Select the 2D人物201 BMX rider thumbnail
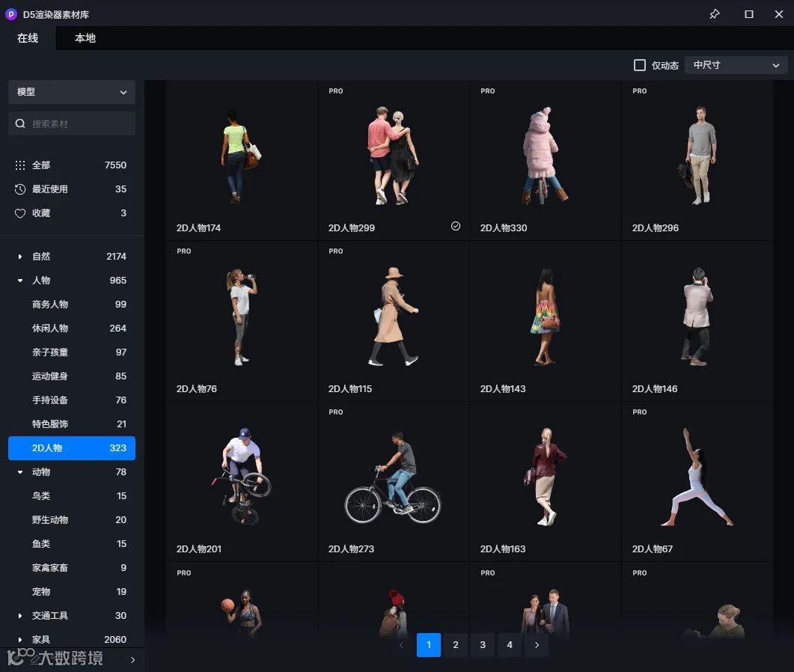 (242, 482)
